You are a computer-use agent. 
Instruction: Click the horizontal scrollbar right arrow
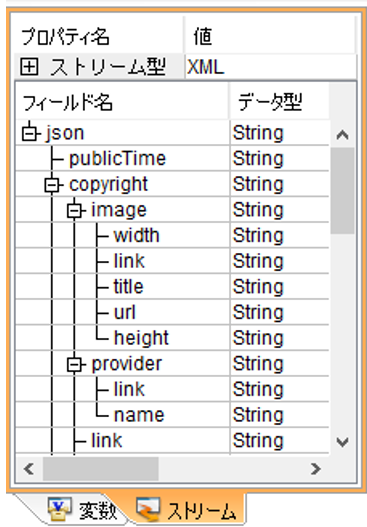click(315, 469)
